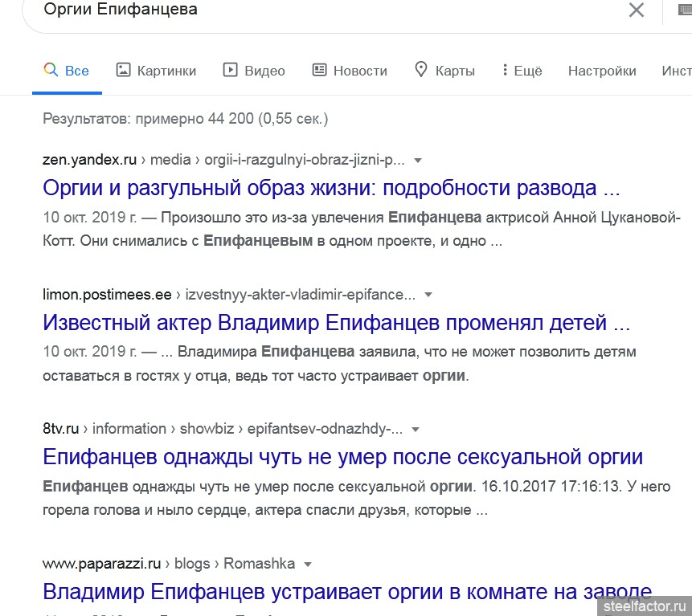
Task: Open result 'Известный актер Владимир Епифанцев променял детей'
Action: coord(336,323)
